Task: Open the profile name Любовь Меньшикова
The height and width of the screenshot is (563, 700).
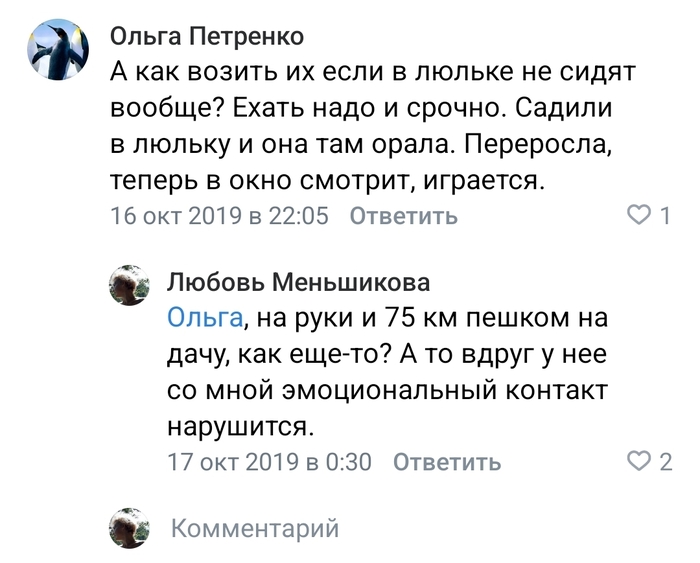Action: pyautogui.click(x=298, y=282)
